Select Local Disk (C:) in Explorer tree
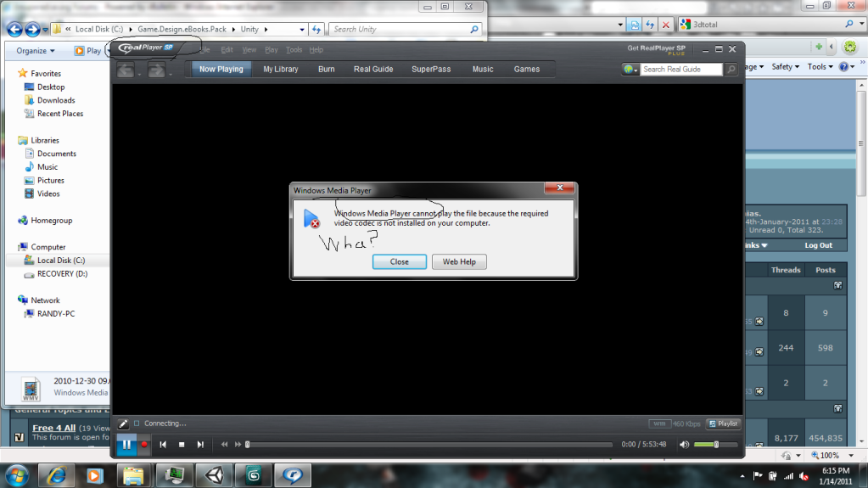868x488 pixels. [61, 261]
